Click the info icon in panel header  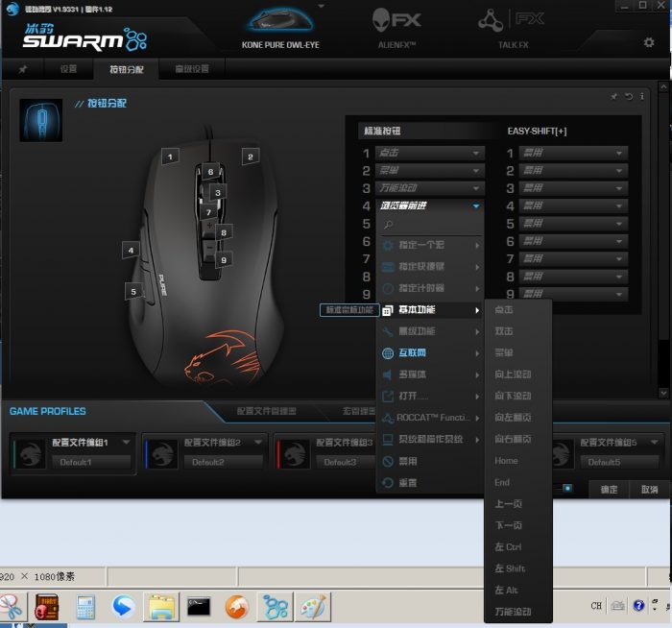642,96
